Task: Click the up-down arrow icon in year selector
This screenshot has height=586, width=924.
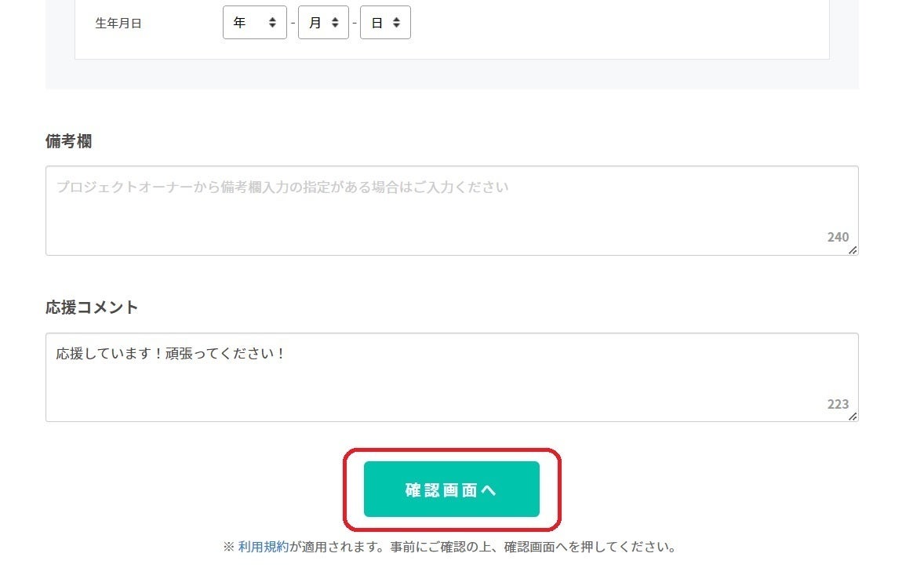Action: click(272, 23)
